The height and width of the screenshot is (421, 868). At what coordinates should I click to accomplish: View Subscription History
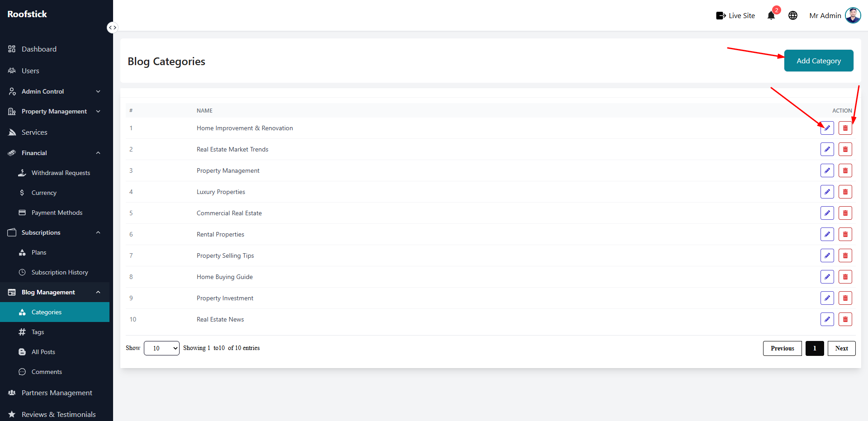55,272
